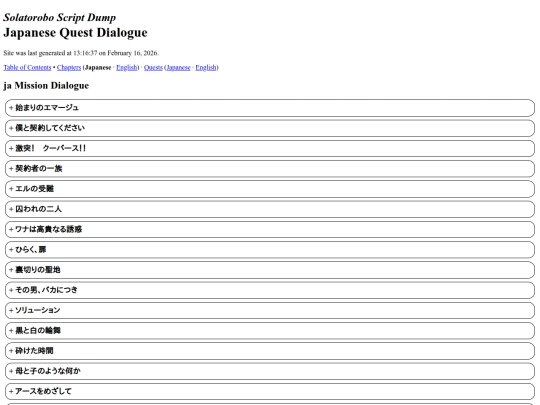Click the ja Mission Dialogue heading
This screenshot has width=540, height=405.
point(46,85)
